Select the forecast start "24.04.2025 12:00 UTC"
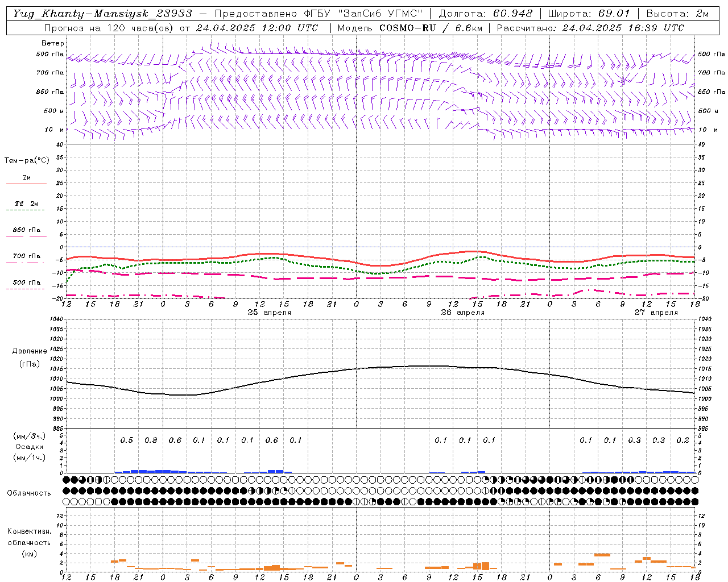 [257, 27]
